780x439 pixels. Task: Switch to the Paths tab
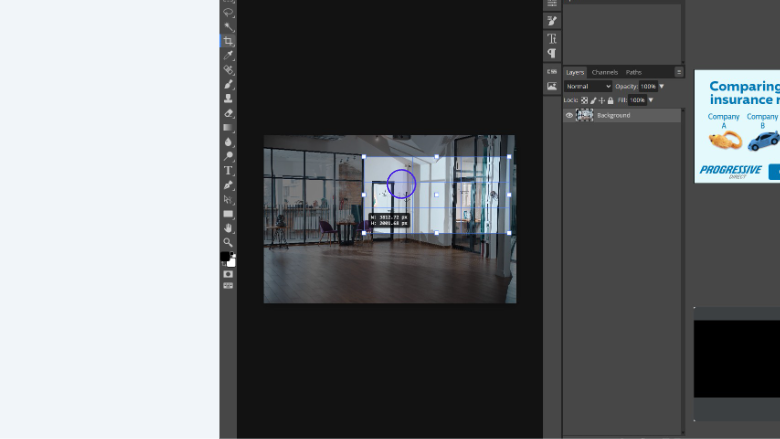pos(633,72)
